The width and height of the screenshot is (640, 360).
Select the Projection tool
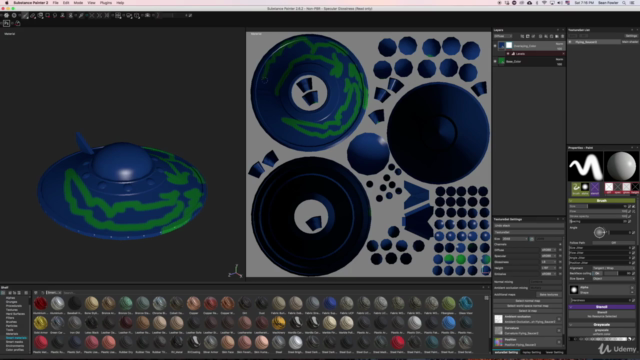[40, 16]
